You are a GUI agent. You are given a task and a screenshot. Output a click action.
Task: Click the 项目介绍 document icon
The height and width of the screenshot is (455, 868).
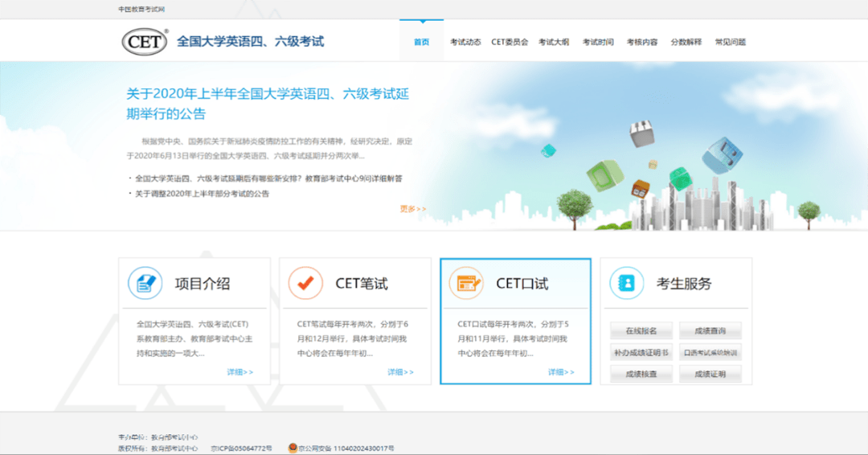pyautogui.click(x=145, y=283)
